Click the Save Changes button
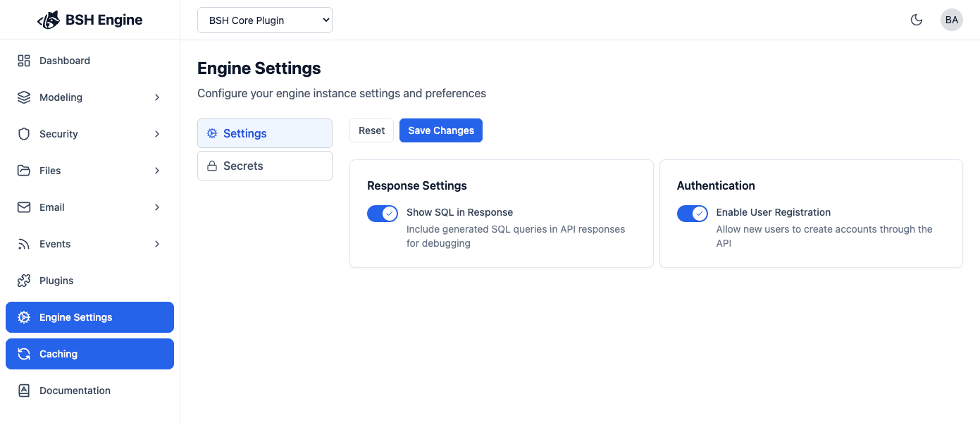The image size is (980, 423). click(440, 130)
